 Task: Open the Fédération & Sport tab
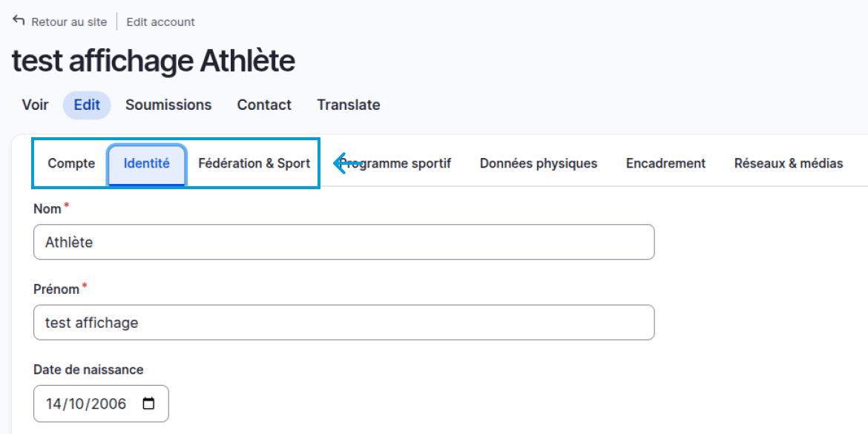click(254, 163)
